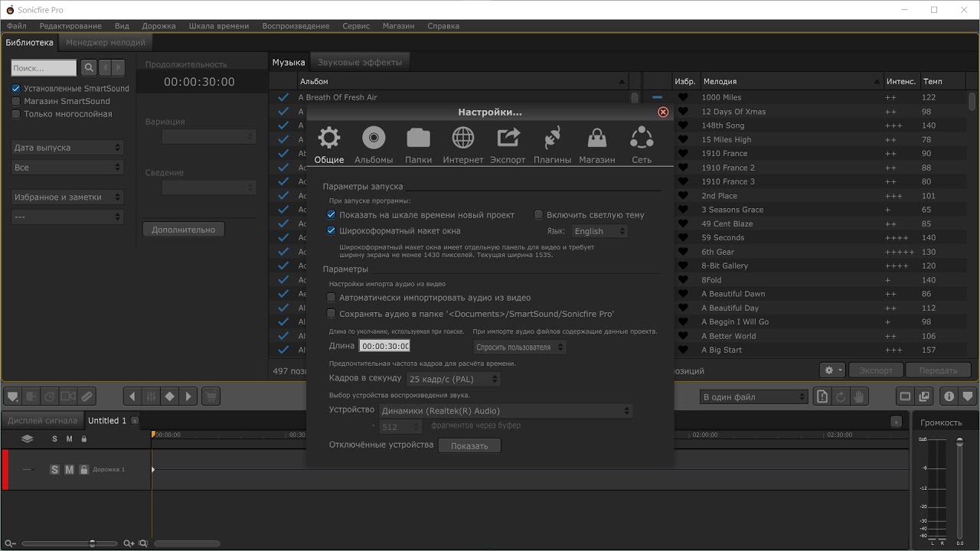Click the video window filmstrip icon
The height and width of the screenshot is (551, 980).
(905, 396)
